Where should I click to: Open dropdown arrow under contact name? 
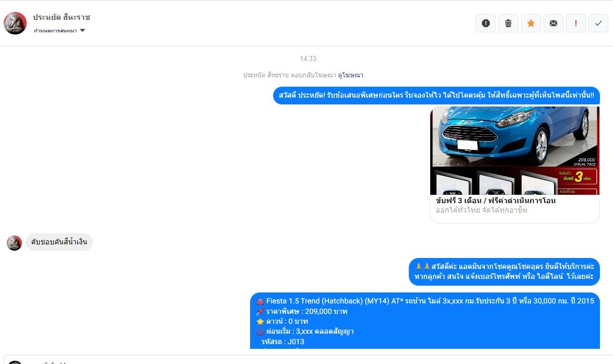[82, 30]
